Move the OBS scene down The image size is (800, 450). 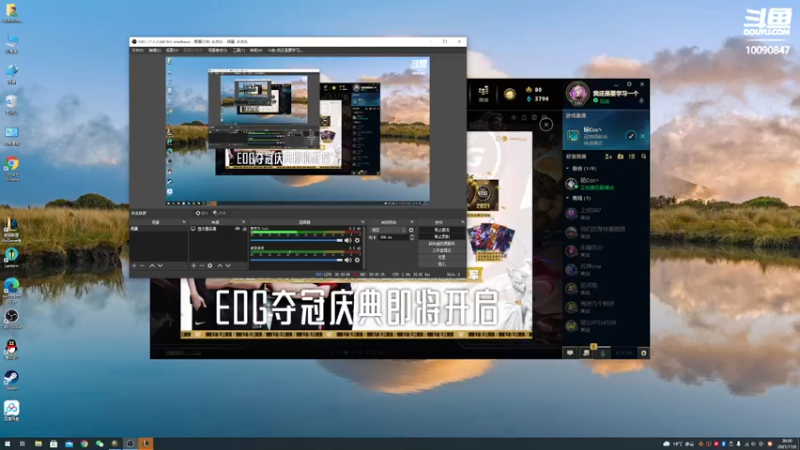(x=160, y=266)
